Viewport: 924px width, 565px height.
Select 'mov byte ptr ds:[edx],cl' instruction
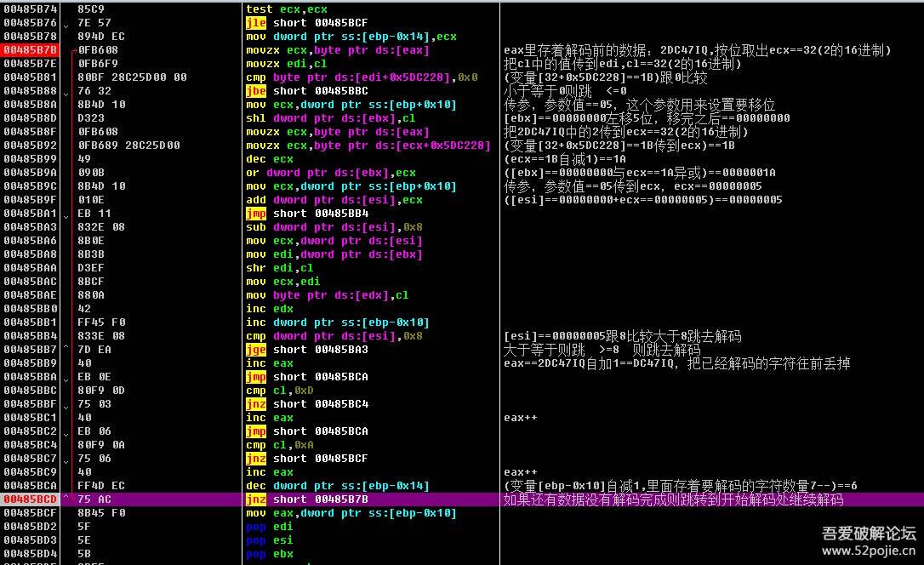(327, 295)
